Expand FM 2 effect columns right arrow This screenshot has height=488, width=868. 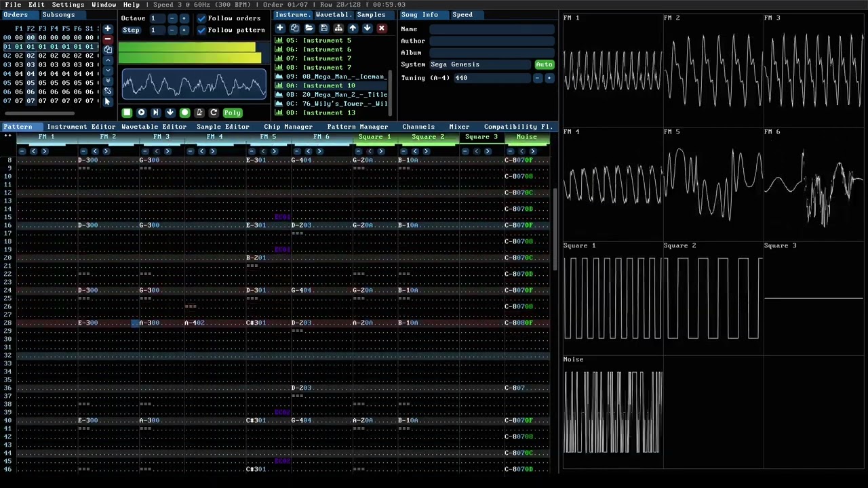coord(106,151)
